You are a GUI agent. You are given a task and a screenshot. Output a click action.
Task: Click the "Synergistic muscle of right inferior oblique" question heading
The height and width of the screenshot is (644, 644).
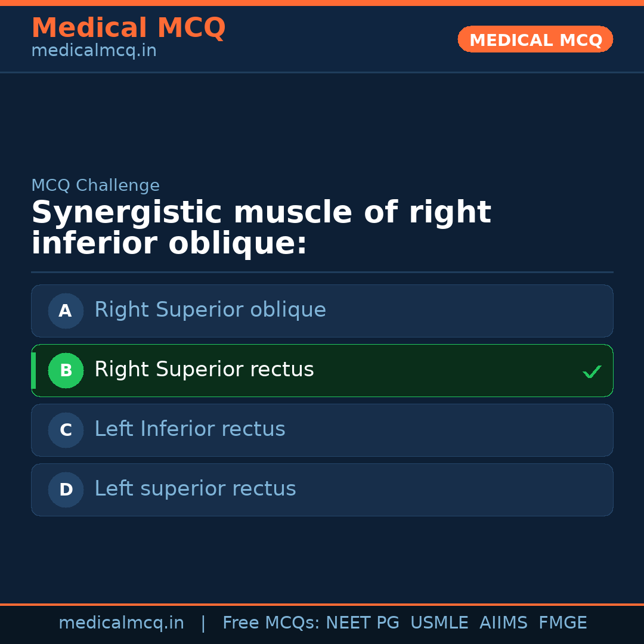click(x=261, y=228)
